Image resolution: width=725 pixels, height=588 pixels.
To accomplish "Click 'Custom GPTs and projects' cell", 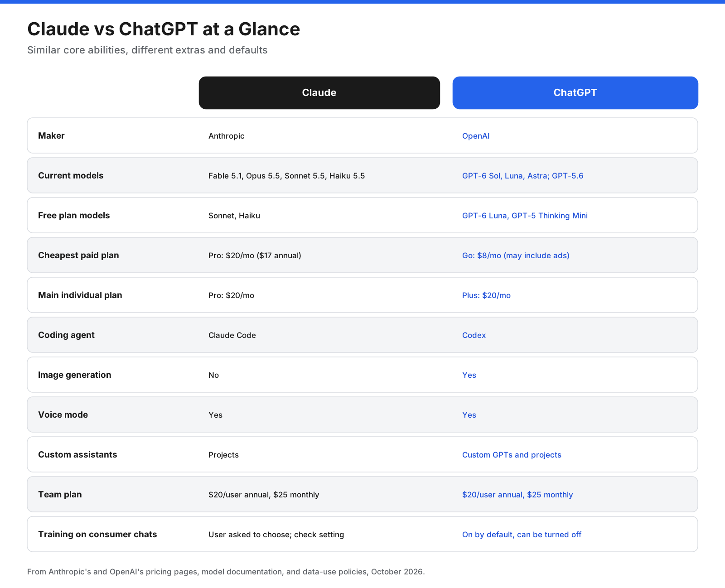I will pyautogui.click(x=512, y=455).
